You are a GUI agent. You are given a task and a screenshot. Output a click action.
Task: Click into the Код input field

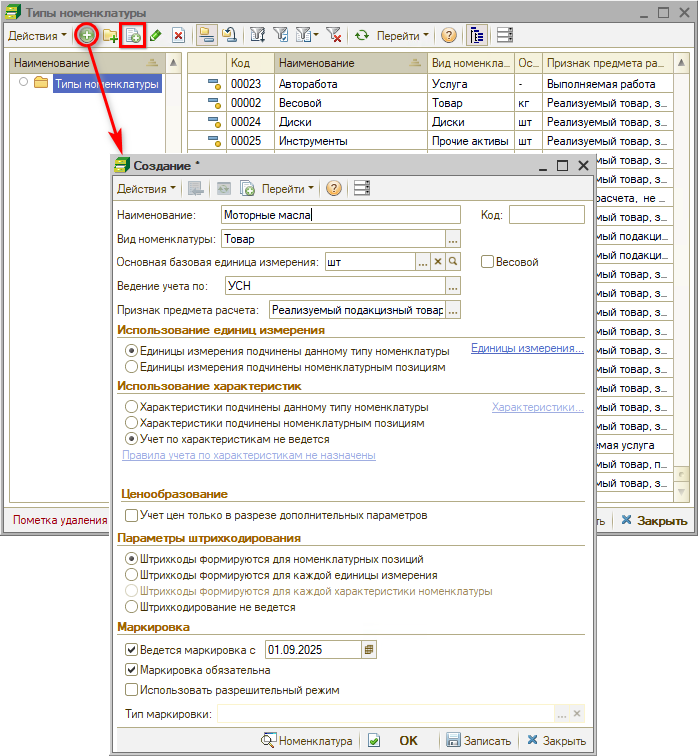pyautogui.click(x=546, y=214)
